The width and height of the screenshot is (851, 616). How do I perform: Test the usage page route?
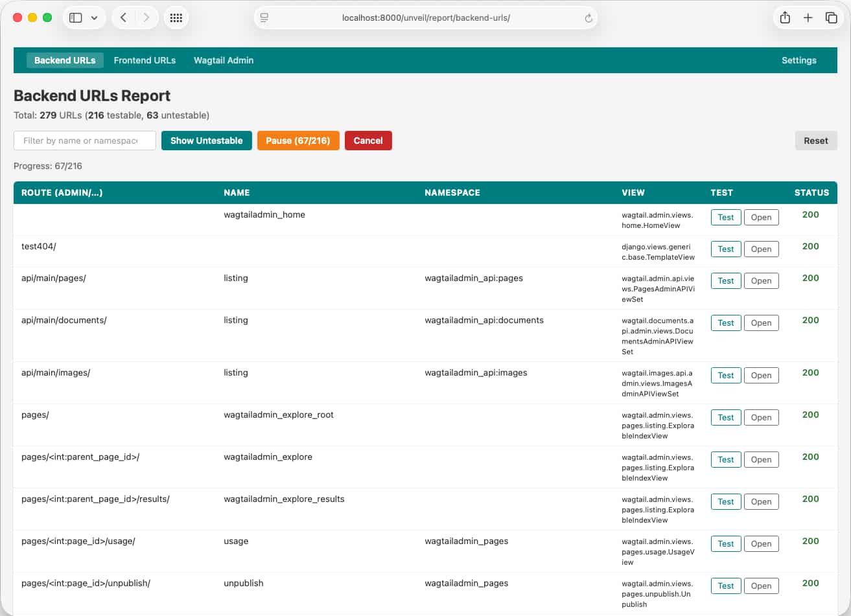(x=726, y=544)
